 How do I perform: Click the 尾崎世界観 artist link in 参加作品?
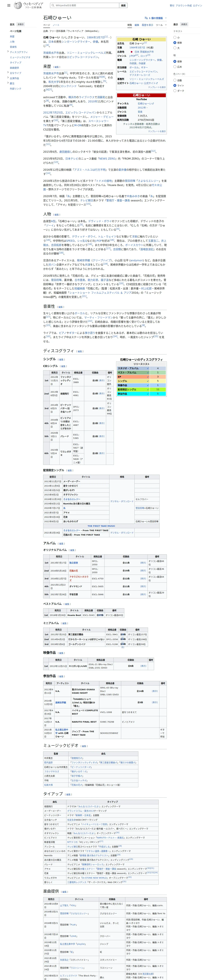61,703
